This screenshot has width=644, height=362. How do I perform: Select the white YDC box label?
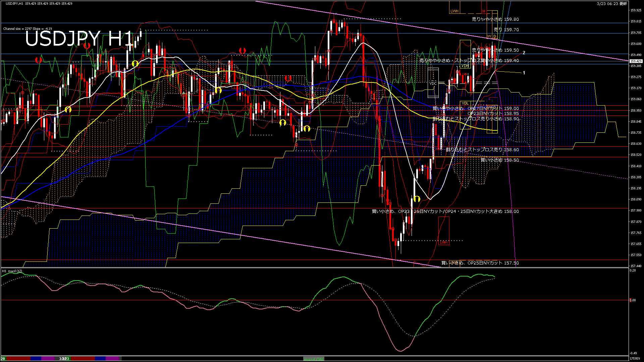pos(433,83)
